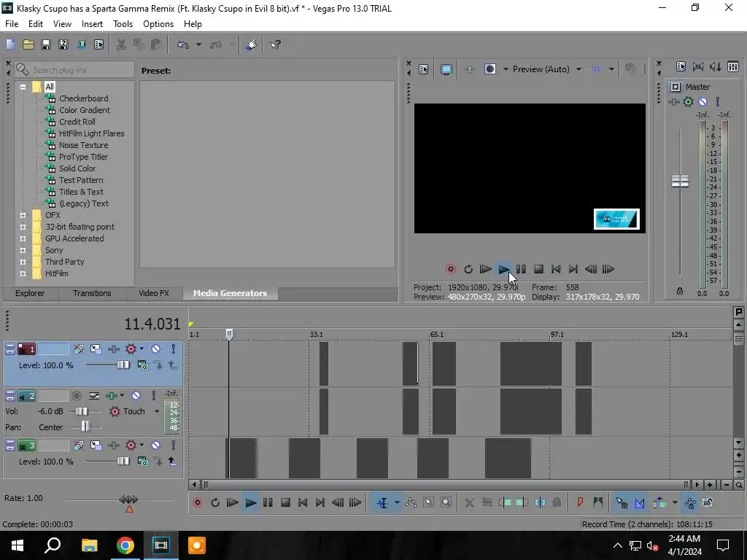Collapse the All folder in the plug-in tree

(x=23, y=87)
